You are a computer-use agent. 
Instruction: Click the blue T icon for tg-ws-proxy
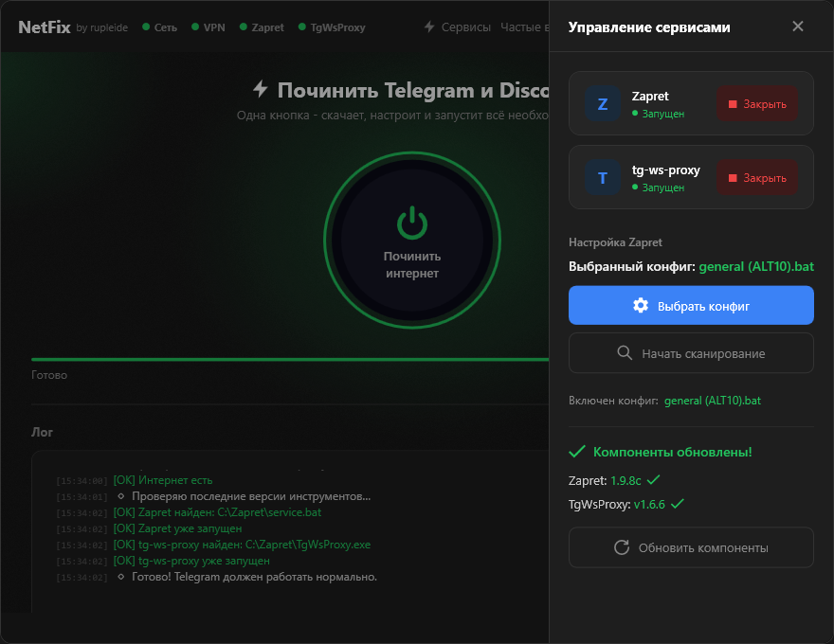tap(603, 177)
